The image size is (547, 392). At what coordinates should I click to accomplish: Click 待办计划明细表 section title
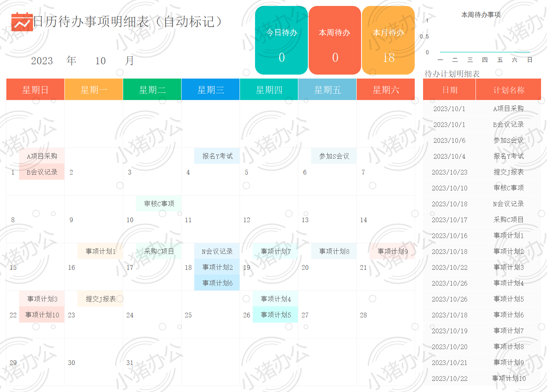pos(452,74)
